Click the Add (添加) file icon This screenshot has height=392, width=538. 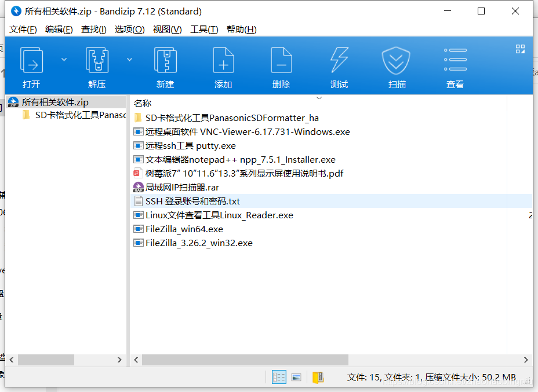pyautogui.click(x=223, y=60)
